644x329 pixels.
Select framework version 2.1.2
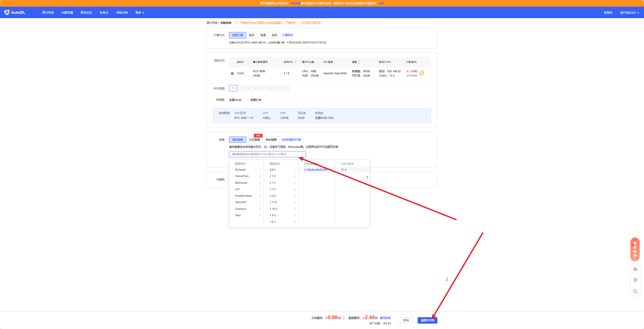[x=281, y=183]
